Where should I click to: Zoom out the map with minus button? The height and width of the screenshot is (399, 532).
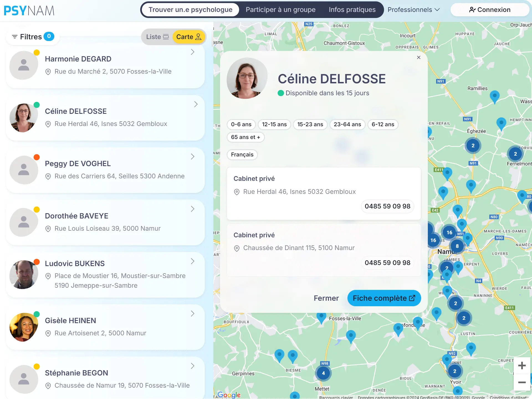click(522, 382)
